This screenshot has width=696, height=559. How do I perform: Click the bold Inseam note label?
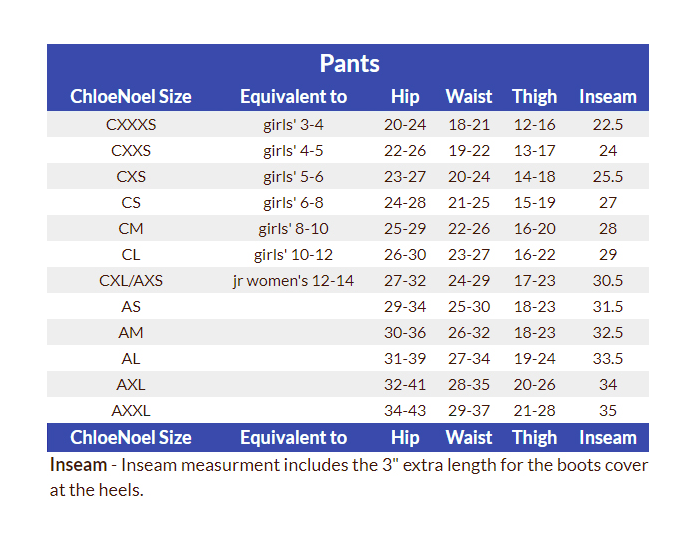point(76,465)
